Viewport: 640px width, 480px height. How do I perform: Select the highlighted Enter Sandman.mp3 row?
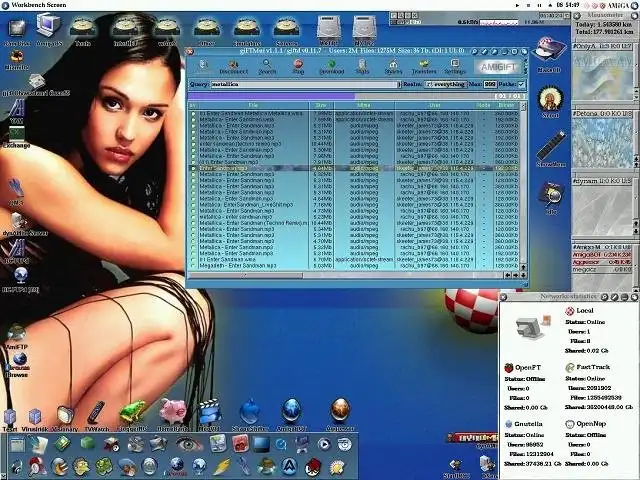coord(353,168)
